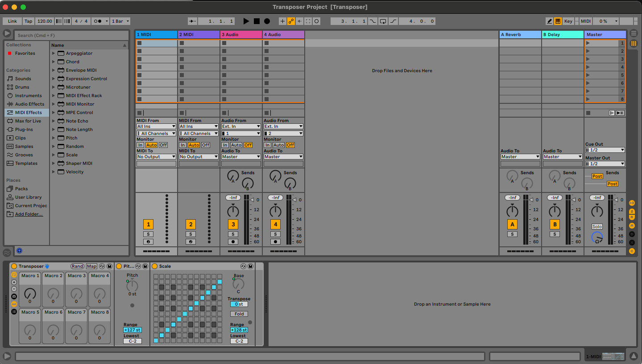The width and height of the screenshot is (642, 364).
Task: Expand the Arpeggiator folder in browser
Action: coord(54,53)
